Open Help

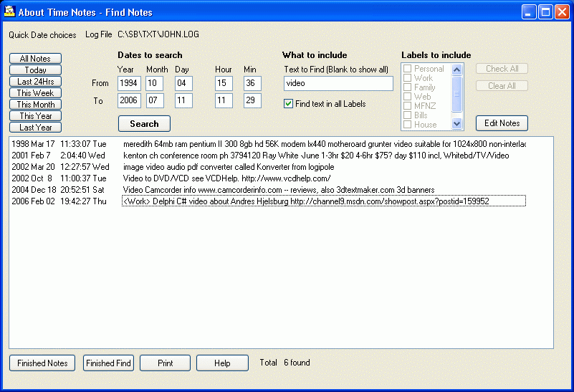tap(222, 363)
